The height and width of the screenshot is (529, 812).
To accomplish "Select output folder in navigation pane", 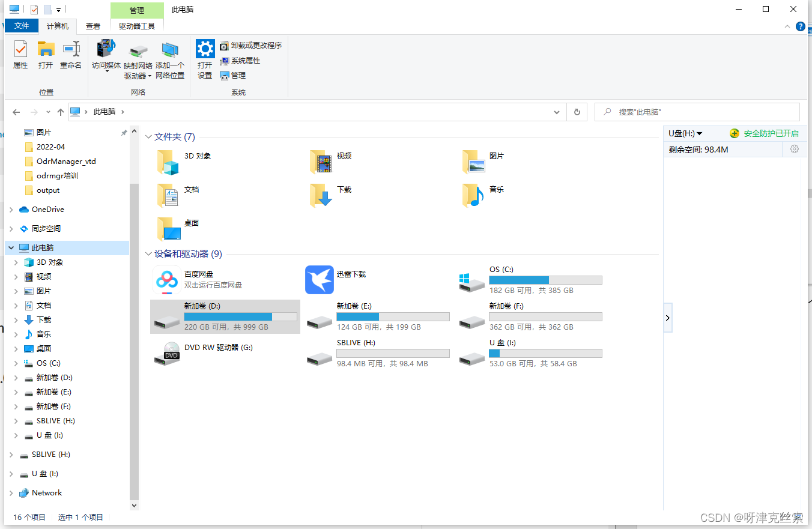I will click(x=48, y=190).
